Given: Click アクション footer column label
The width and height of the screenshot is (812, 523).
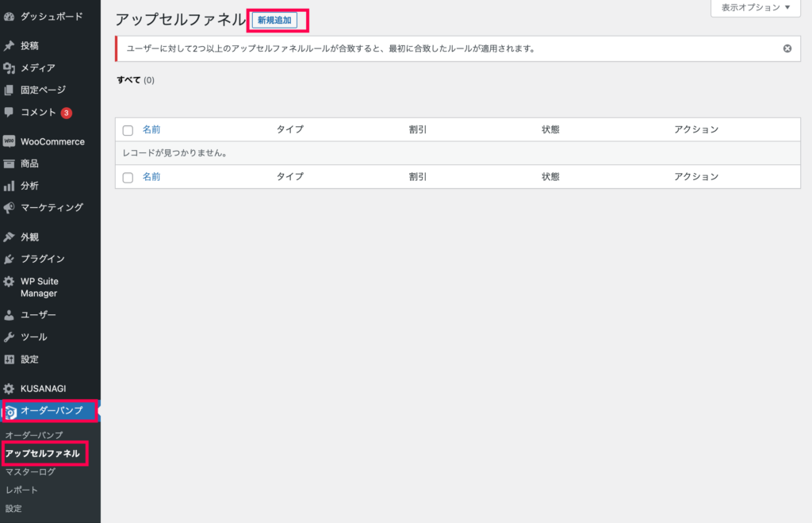Looking at the screenshot, I should pos(696,177).
